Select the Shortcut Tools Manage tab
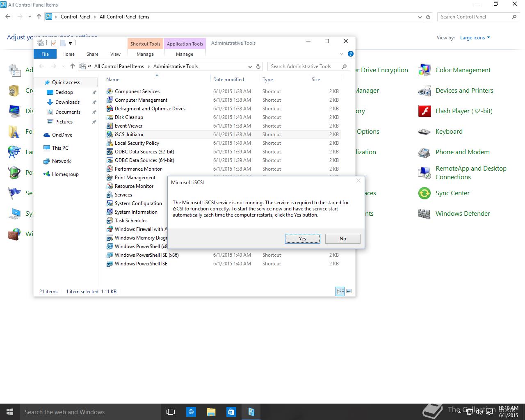 [x=145, y=54]
